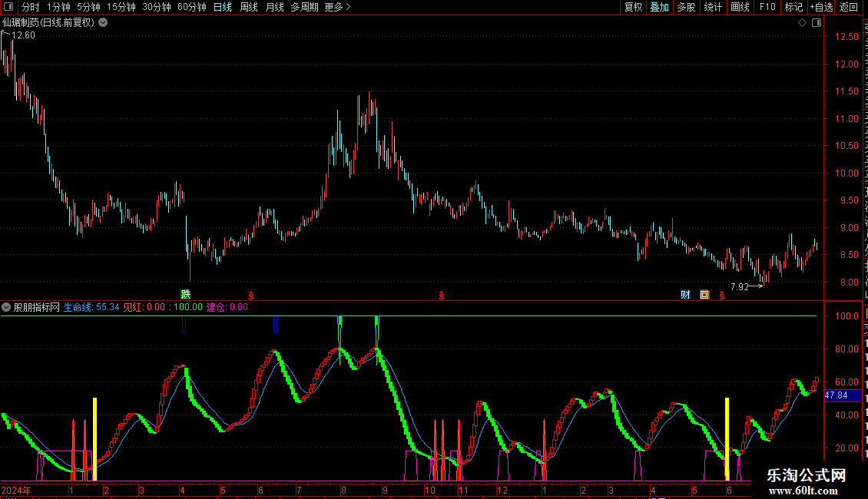Switch to 周线 weekly chart
This screenshot has height=499, width=868.
(249, 7)
